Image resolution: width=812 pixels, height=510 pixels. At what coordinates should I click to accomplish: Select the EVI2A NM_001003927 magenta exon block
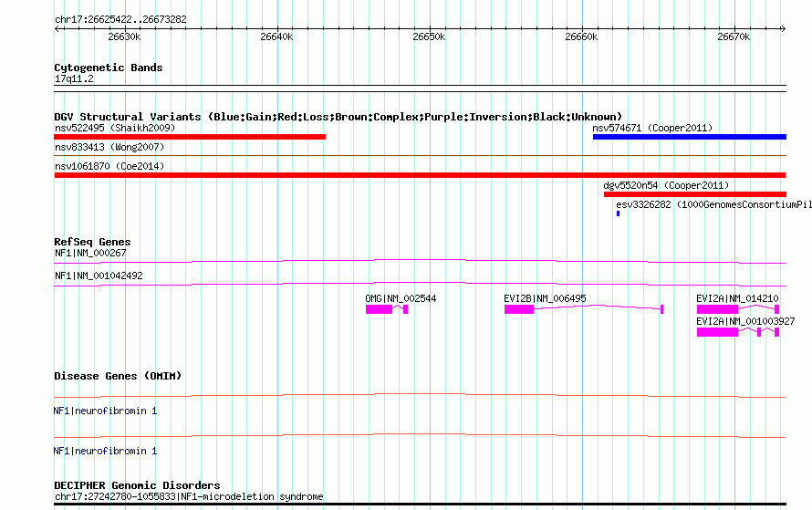(717, 333)
